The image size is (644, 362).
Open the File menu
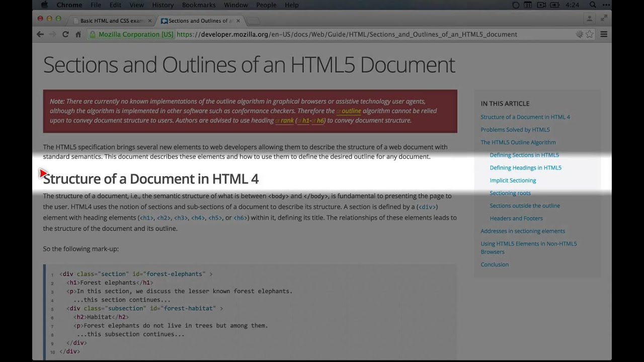(x=96, y=5)
